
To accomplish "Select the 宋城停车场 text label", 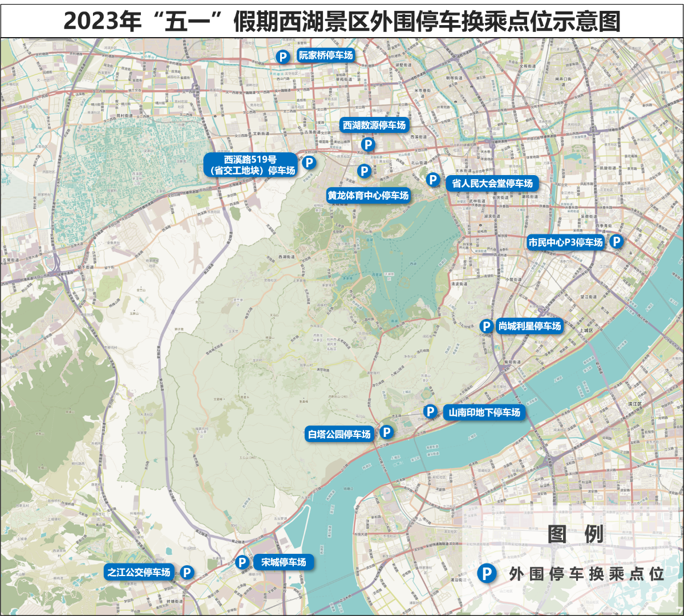I will click(284, 562).
